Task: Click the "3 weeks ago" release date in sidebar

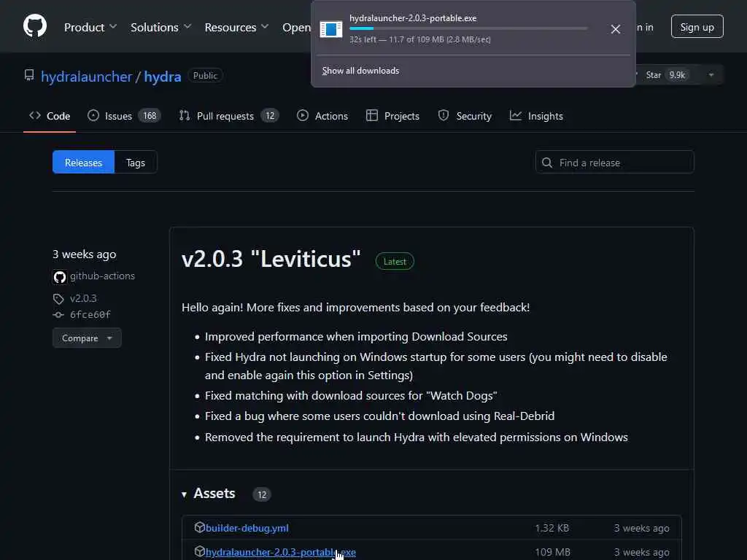Action: (85, 254)
